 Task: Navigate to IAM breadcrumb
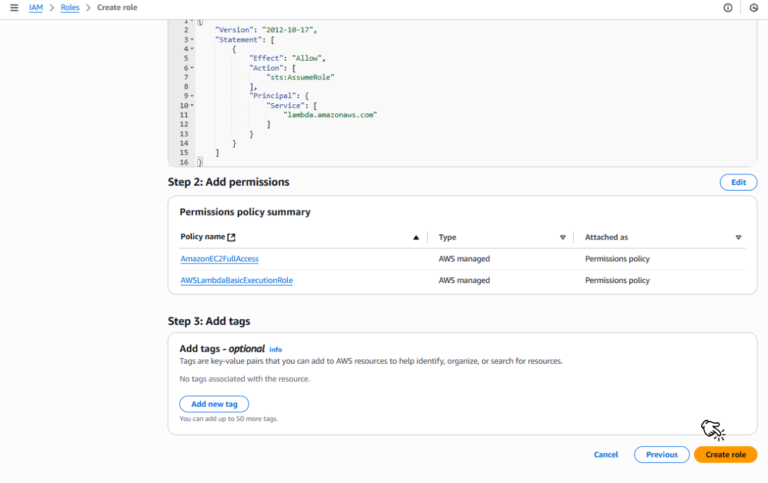pyautogui.click(x=36, y=8)
